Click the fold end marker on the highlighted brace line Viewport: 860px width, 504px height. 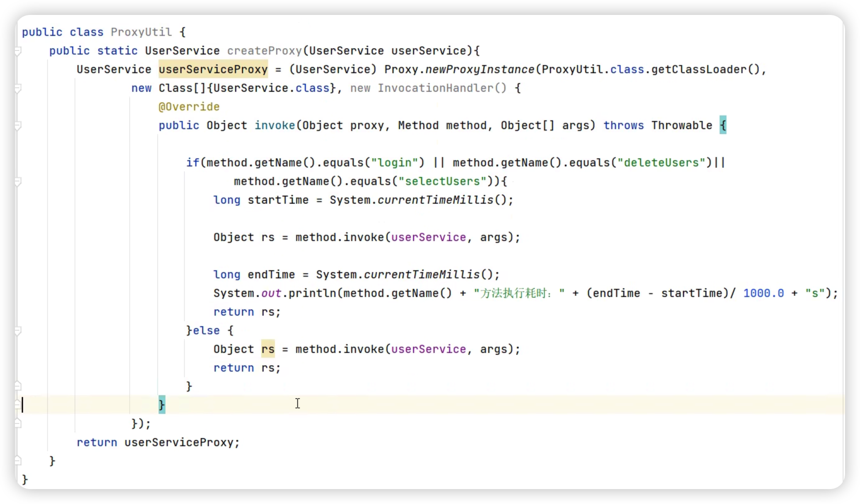(18, 405)
